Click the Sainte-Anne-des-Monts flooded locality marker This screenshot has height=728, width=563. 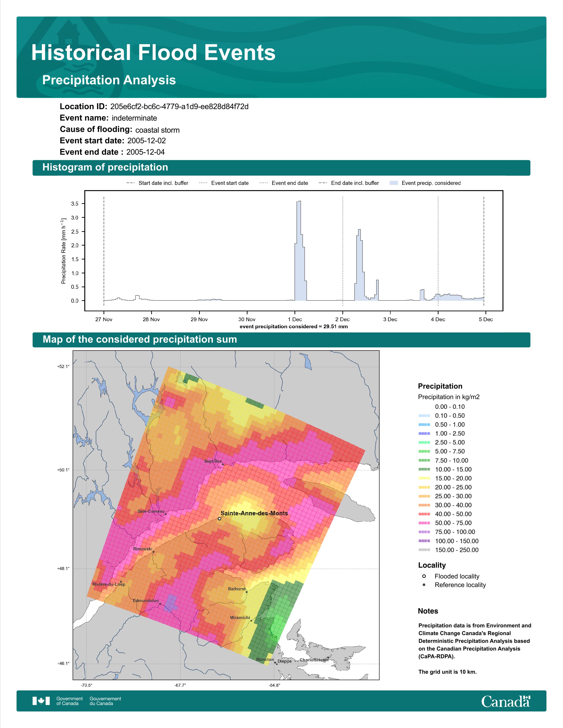(x=219, y=519)
